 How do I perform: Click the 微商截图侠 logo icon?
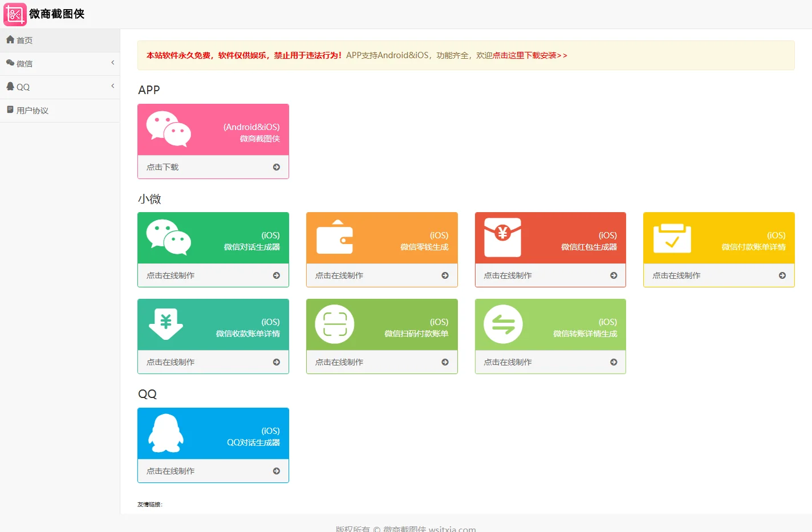pos(15,14)
